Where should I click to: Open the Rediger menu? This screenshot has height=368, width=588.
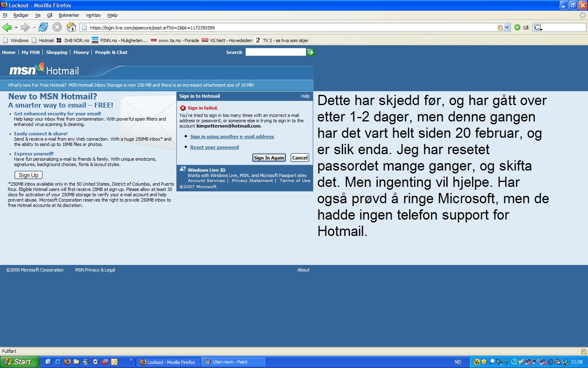point(21,15)
